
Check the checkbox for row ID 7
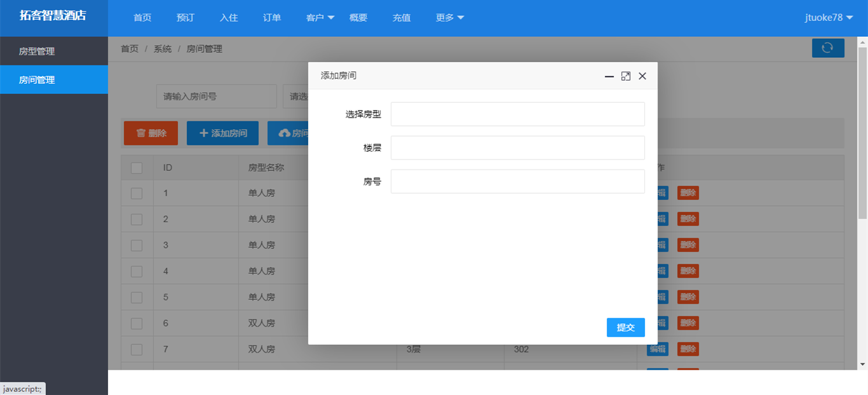click(137, 349)
